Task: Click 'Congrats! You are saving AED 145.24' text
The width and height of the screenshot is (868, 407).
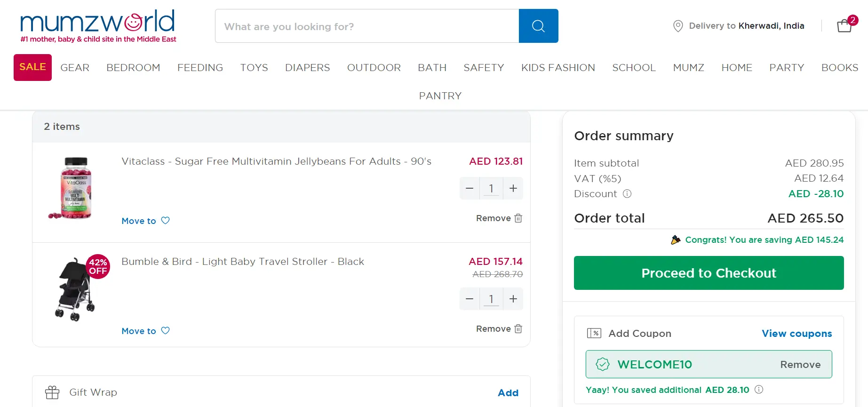Action: click(x=764, y=240)
